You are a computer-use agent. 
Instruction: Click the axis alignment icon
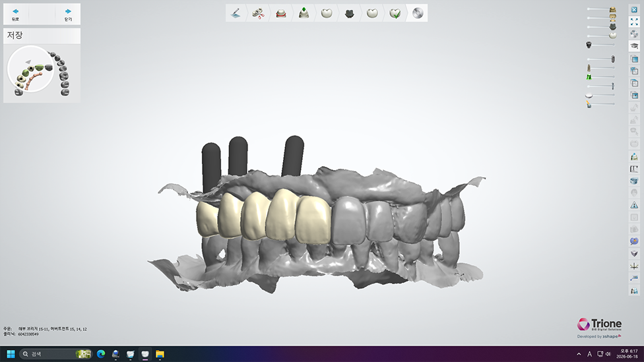634,266
